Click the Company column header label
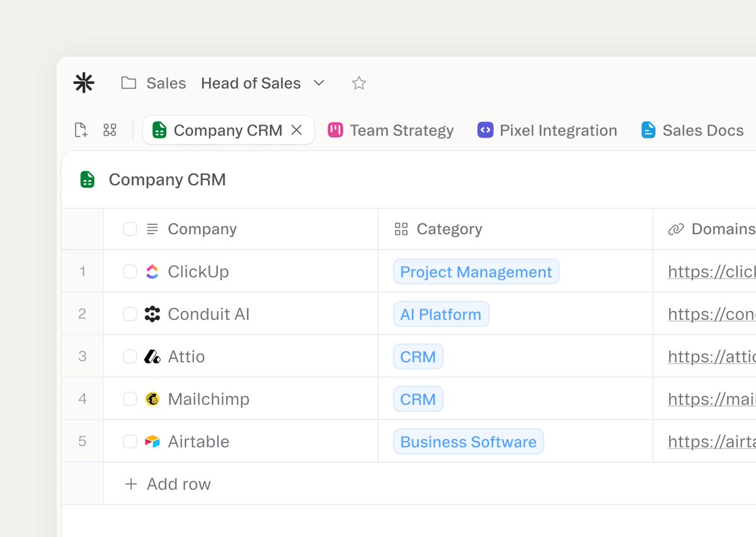 (x=202, y=229)
